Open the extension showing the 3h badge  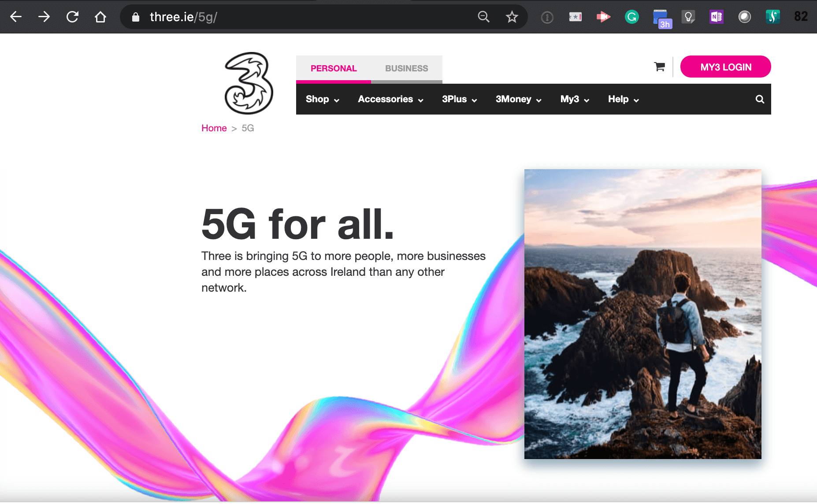662,17
